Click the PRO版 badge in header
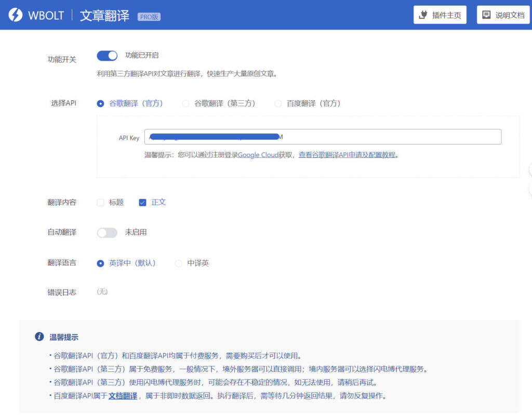 point(149,17)
